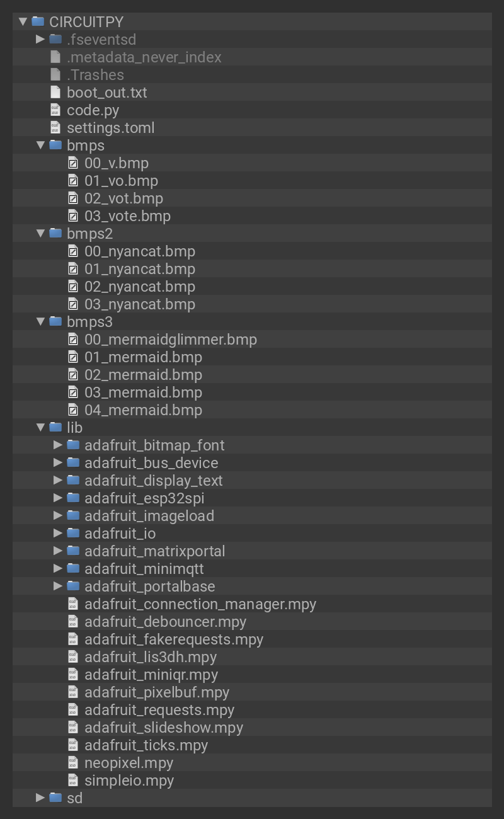Collapse the bmps3 folder arrow
Image resolution: width=504 pixels, height=819 pixels.
click(40, 321)
